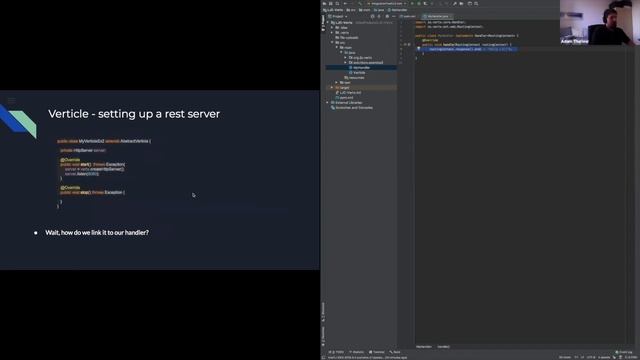Click the bullet 'Wait, how do we link it to our handler?'
640x360 pixels.
click(97, 233)
